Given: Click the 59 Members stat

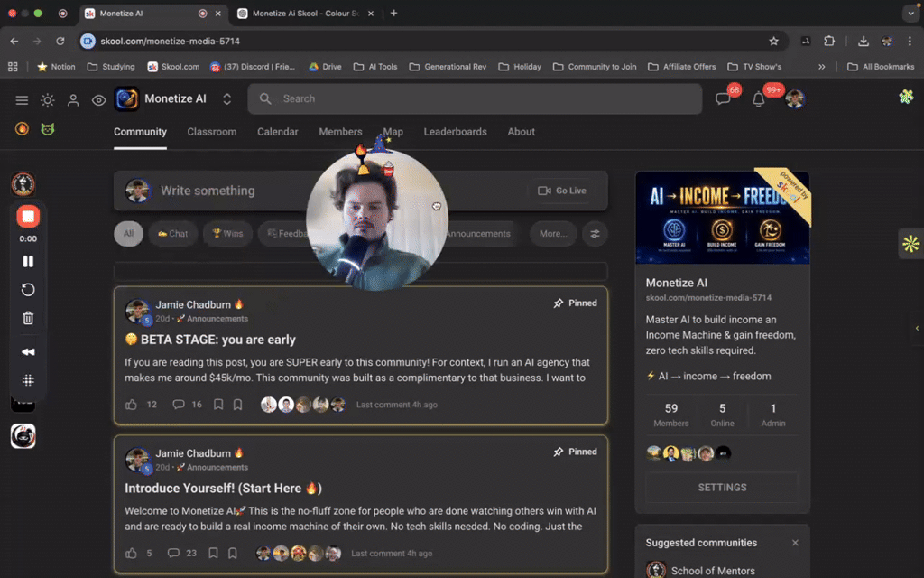Looking at the screenshot, I should click(671, 415).
